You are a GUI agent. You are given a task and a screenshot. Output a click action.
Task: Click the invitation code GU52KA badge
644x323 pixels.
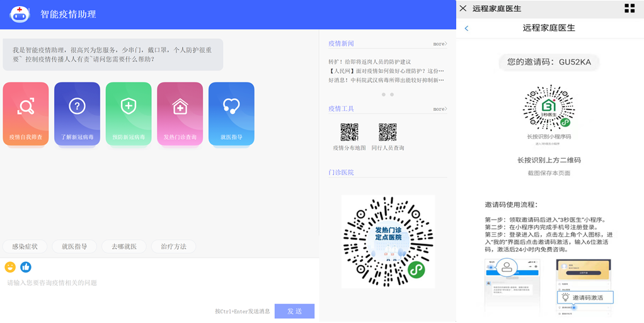pos(549,62)
